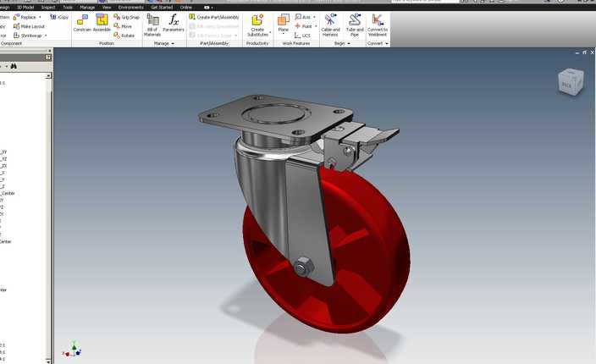The height and width of the screenshot is (364, 596).
Task: Open the Get Started ribbon tab
Action: pyautogui.click(x=162, y=8)
